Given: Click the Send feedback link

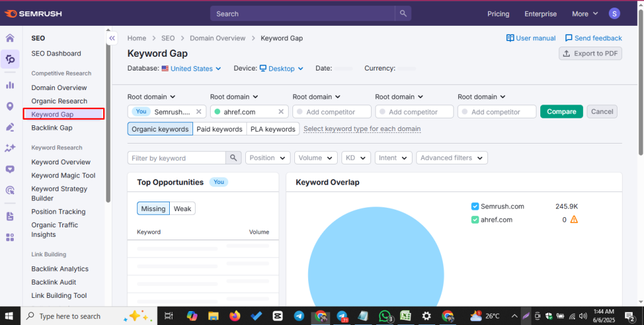Looking at the screenshot, I should (x=594, y=38).
